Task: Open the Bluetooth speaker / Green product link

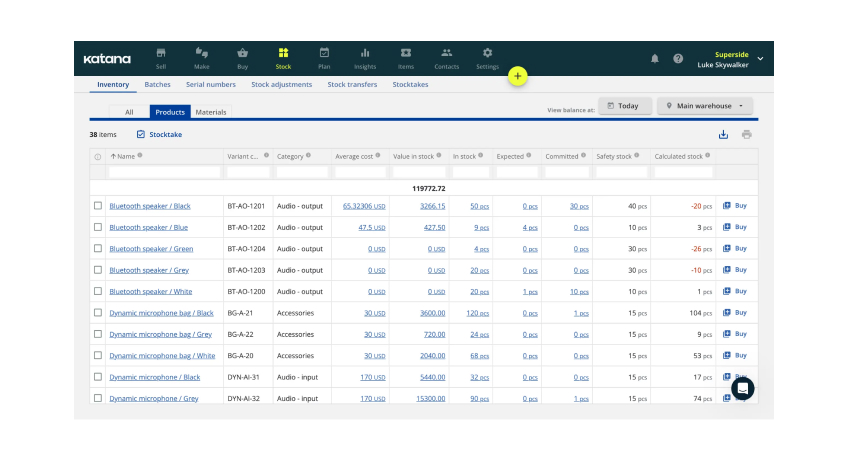Action: [151, 249]
